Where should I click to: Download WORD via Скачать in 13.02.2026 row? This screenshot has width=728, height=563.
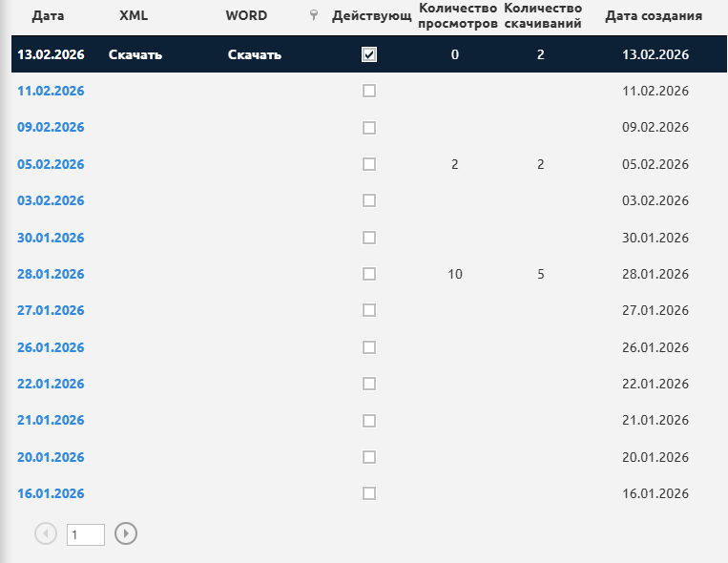[x=255, y=54]
